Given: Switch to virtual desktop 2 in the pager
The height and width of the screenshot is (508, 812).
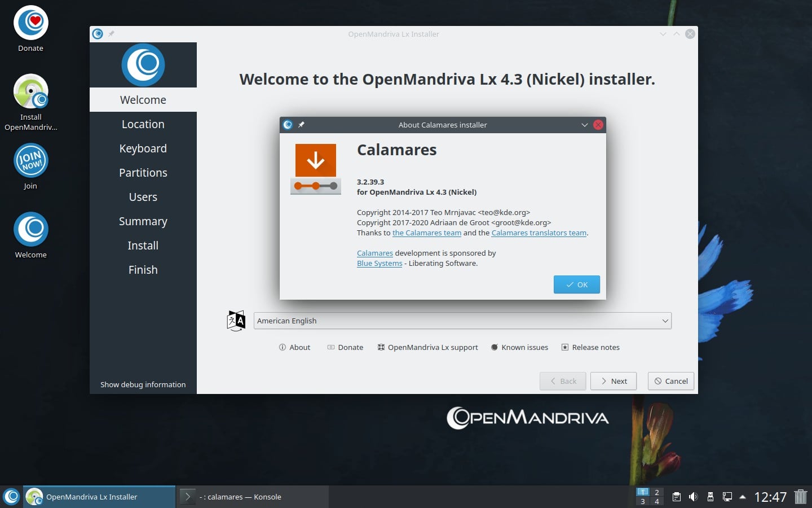Looking at the screenshot, I should tap(656, 492).
